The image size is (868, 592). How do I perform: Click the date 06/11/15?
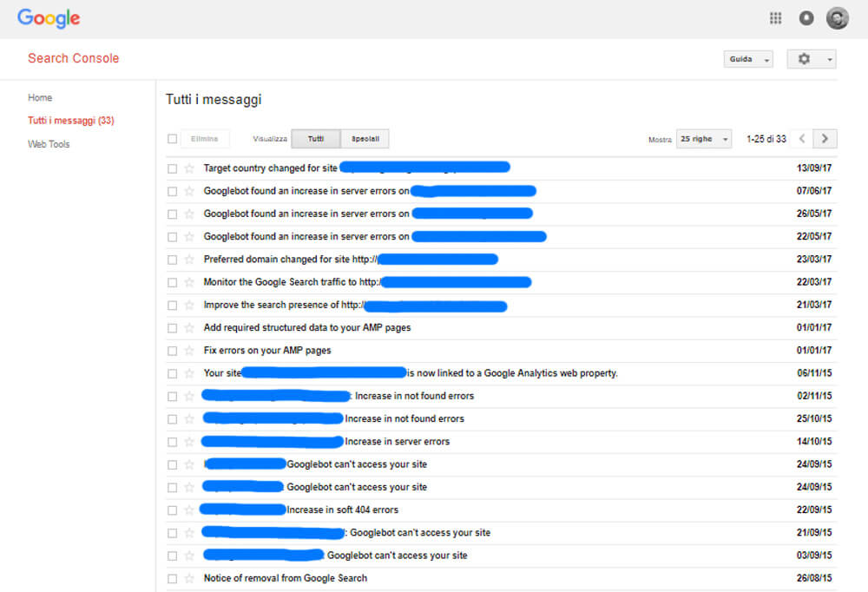click(x=814, y=373)
